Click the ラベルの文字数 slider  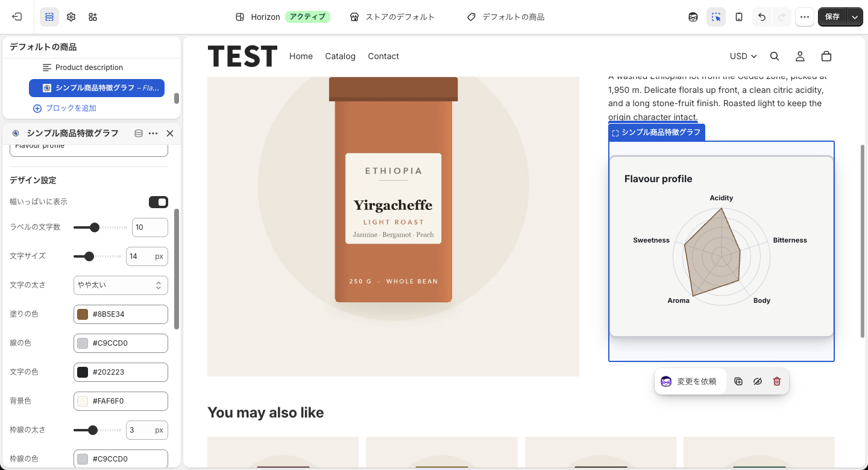point(100,227)
